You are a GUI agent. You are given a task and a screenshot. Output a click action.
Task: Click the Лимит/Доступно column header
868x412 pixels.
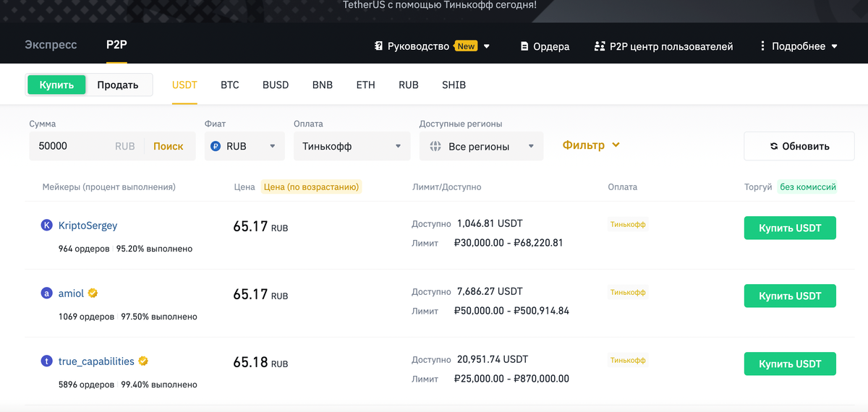(446, 186)
